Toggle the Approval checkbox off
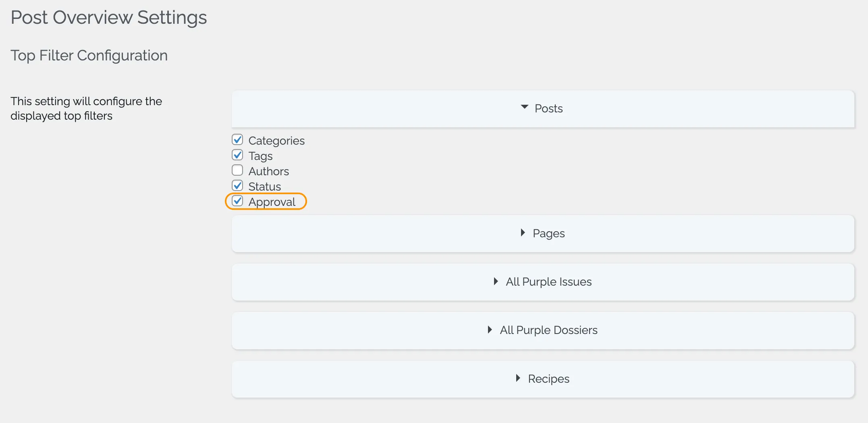 [237, 201]
